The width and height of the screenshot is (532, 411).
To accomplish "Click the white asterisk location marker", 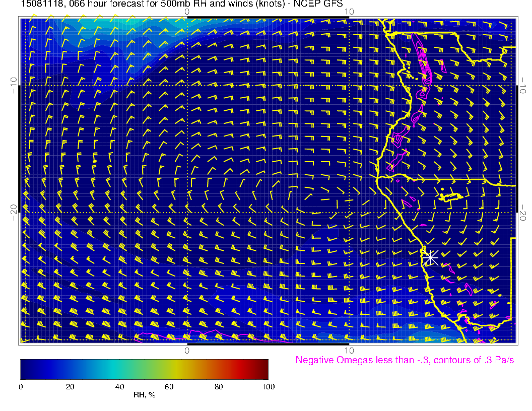I will (430, 257).
